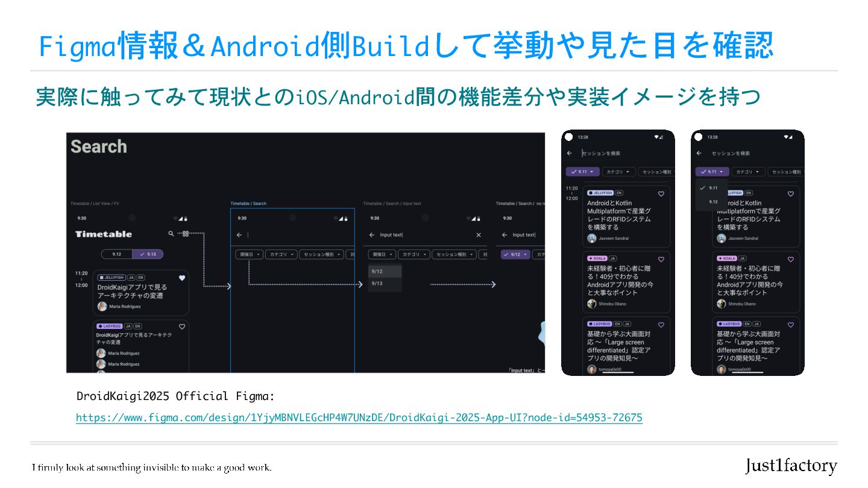Open セッション種別 dropdown in Input text frame
868x488 pixels.
pyautogui.click(x=454, y=255)
